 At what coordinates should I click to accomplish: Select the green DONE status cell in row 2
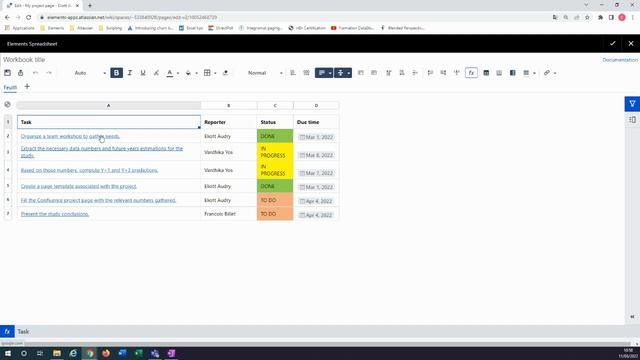click(x=275, y=136)
